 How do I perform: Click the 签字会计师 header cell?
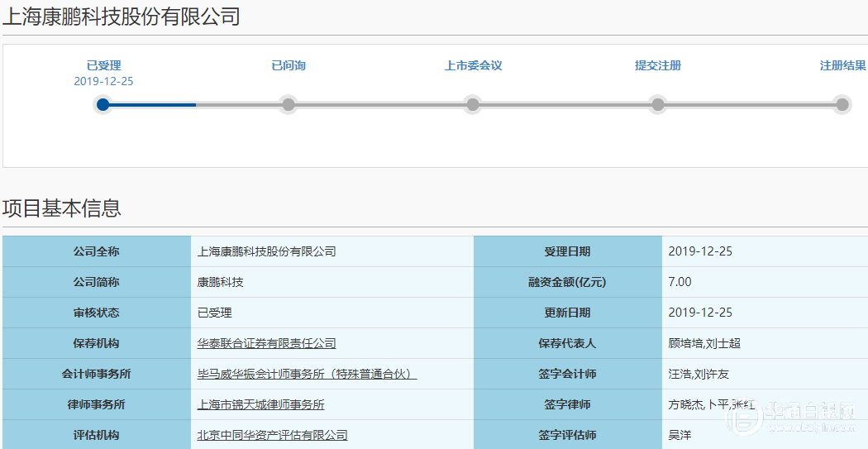(x=567, y=374)
